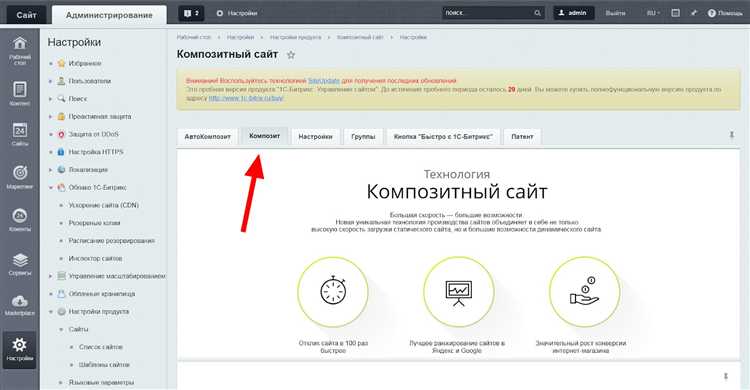This screenshot has height=390, width=750.
Task: Click the pin icon in top toolbar
Action: coord(694,13)
